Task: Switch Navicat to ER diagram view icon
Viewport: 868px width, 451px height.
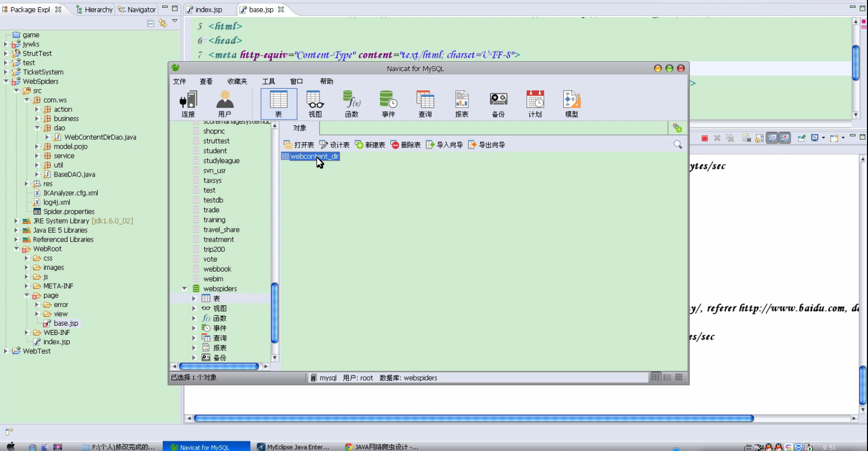Action: click(679, 378)
